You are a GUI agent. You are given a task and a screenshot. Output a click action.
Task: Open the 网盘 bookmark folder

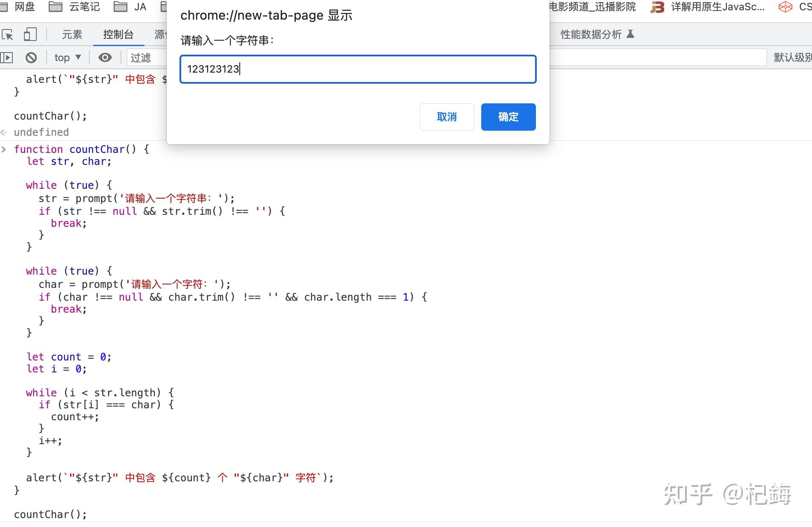[18, 7]
